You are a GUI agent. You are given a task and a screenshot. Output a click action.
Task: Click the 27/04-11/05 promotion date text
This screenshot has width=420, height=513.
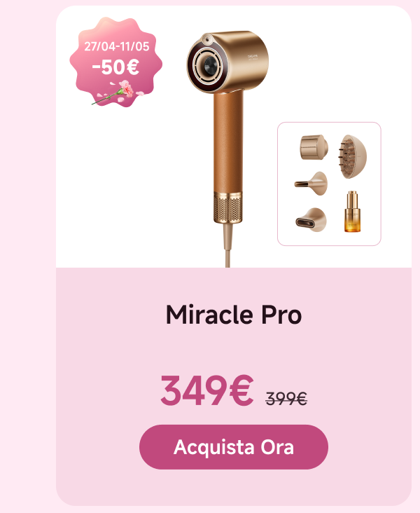117,46
